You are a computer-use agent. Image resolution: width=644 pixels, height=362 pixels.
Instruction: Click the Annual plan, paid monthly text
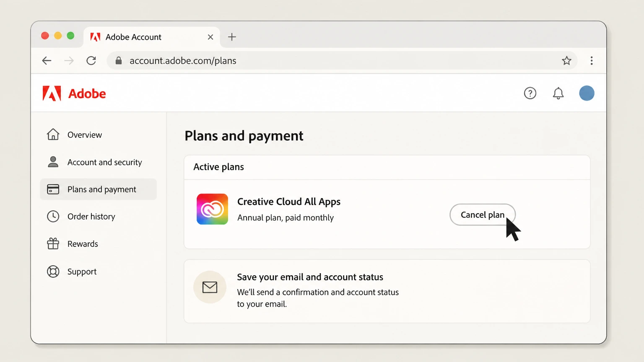(x=286, y=217)
